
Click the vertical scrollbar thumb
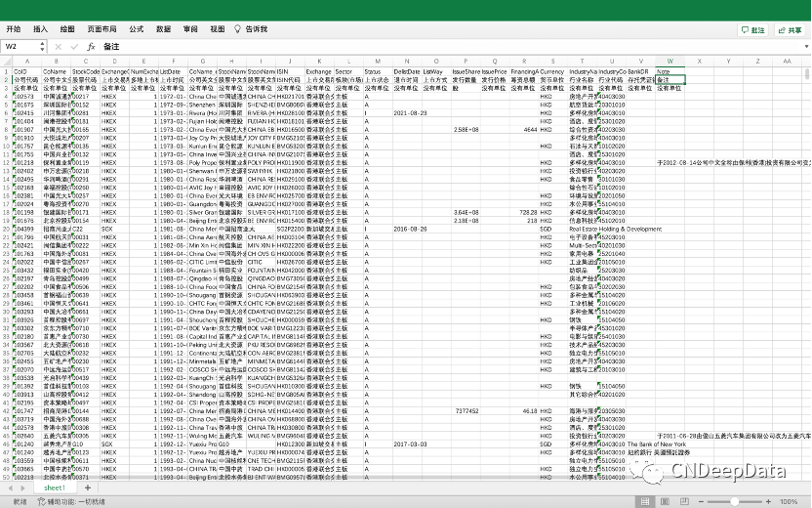[807, 73]
